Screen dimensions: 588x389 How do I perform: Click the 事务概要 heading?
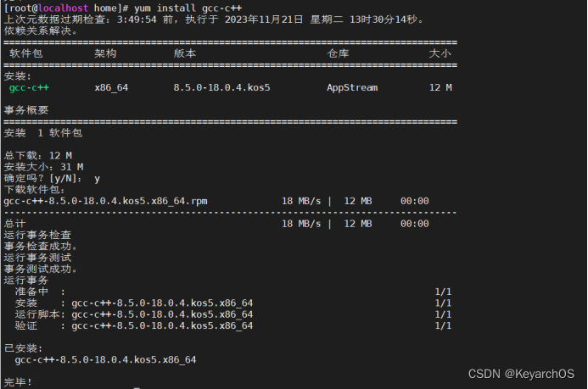coord(25,110)
